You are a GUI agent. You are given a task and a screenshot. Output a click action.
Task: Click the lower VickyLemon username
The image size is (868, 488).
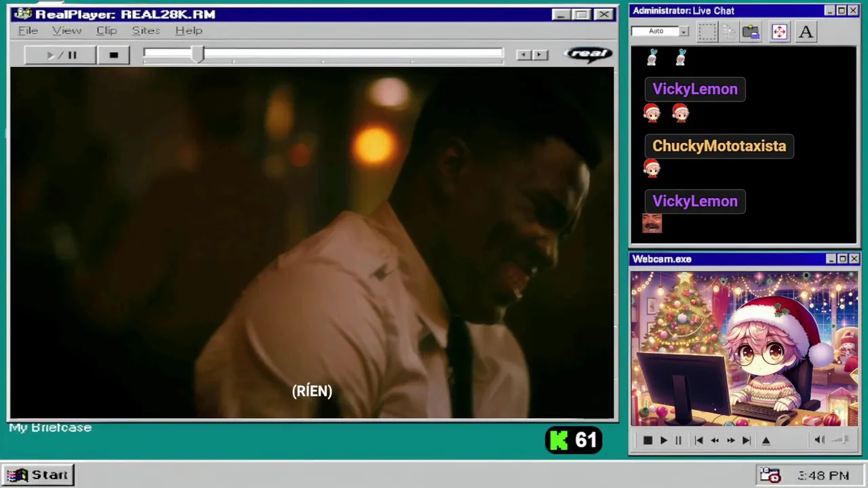tap(695, 201)
